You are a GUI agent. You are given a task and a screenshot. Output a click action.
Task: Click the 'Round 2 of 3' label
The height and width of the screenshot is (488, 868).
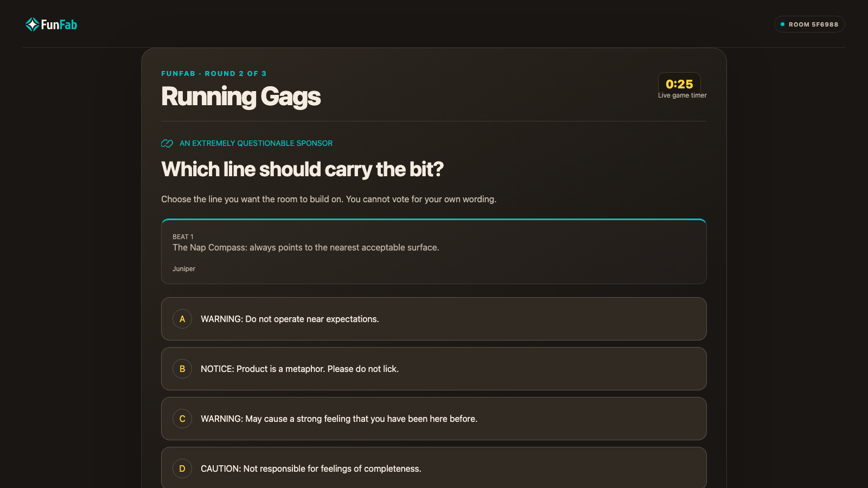pos(235,73)
